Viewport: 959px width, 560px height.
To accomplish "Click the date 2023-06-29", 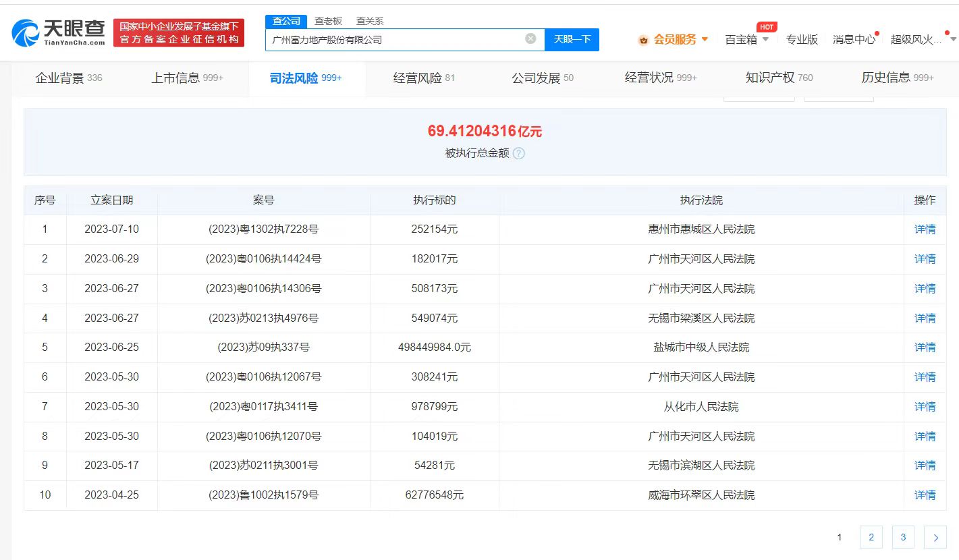I will (x=112, y=259).
